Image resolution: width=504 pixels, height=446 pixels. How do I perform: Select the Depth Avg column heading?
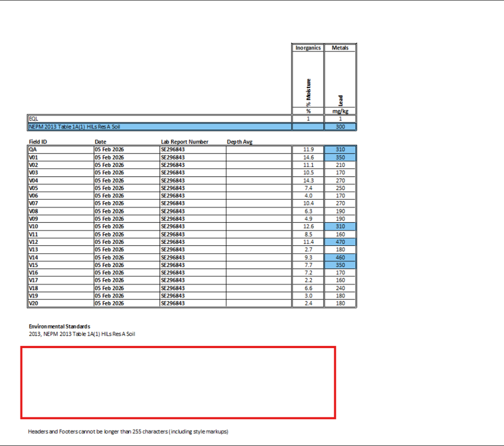point(239,142)
